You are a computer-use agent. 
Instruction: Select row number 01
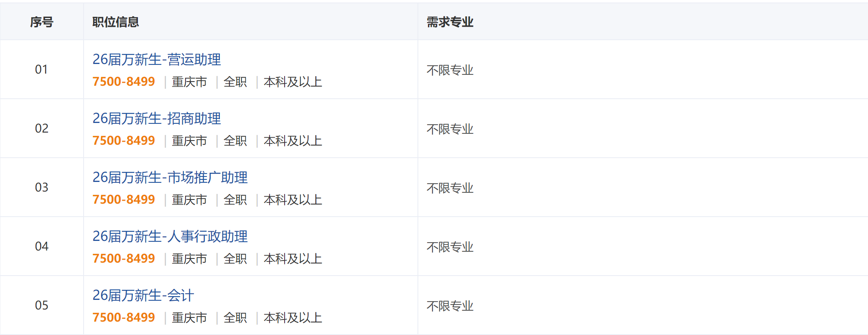pyautogui.click(x=42, y=69)
